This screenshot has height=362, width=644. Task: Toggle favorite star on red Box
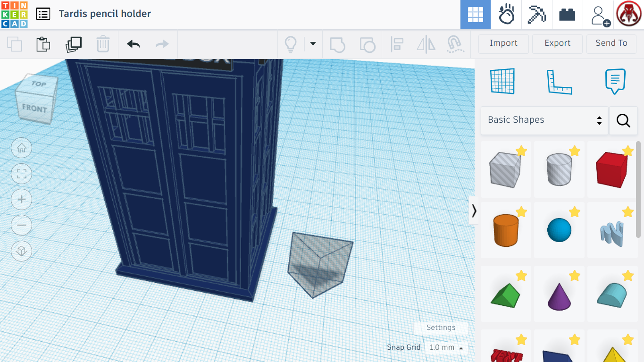point(627,151)
